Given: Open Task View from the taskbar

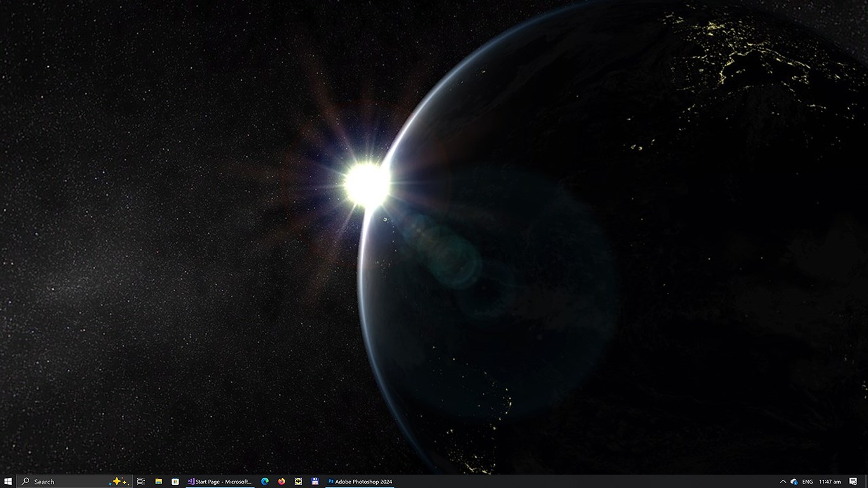Looking at the screenshot, I should (141, 482).
